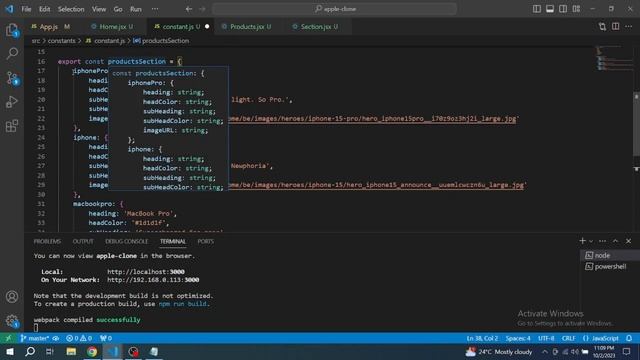This screenshot has width=640, height=360.
Task: Click the remote window status icon
Action: 8,338
